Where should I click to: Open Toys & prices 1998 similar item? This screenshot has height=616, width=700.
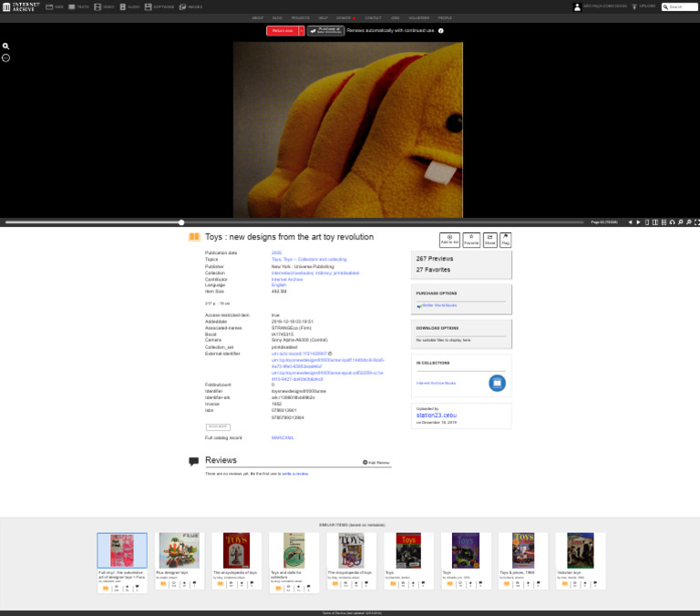pyautogui.click(x=523, y=560)
